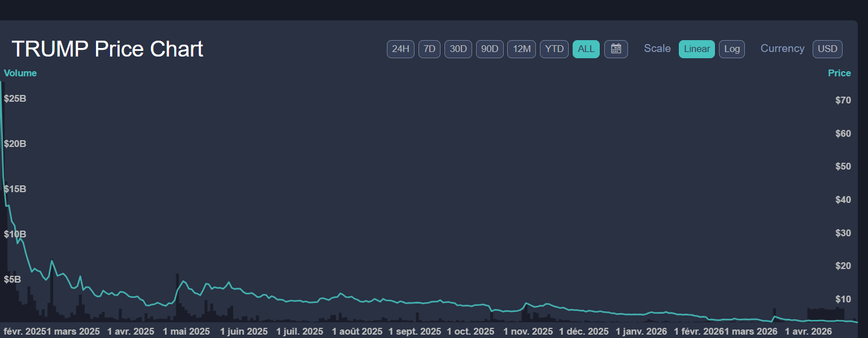Click the 1 avr. 2025 date label
868x338 pixels.
(x=130, y=331)
